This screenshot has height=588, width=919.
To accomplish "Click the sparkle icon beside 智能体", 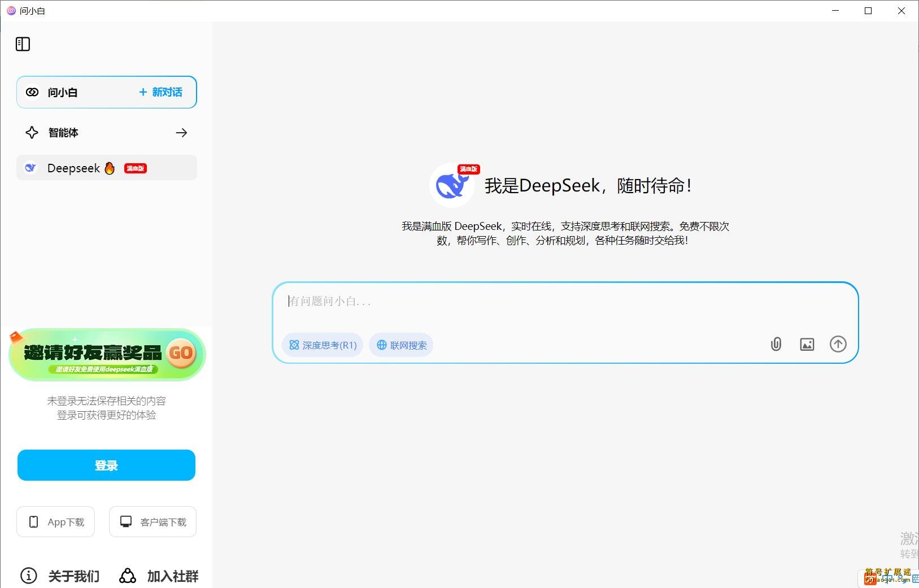I will pos(32,133).
